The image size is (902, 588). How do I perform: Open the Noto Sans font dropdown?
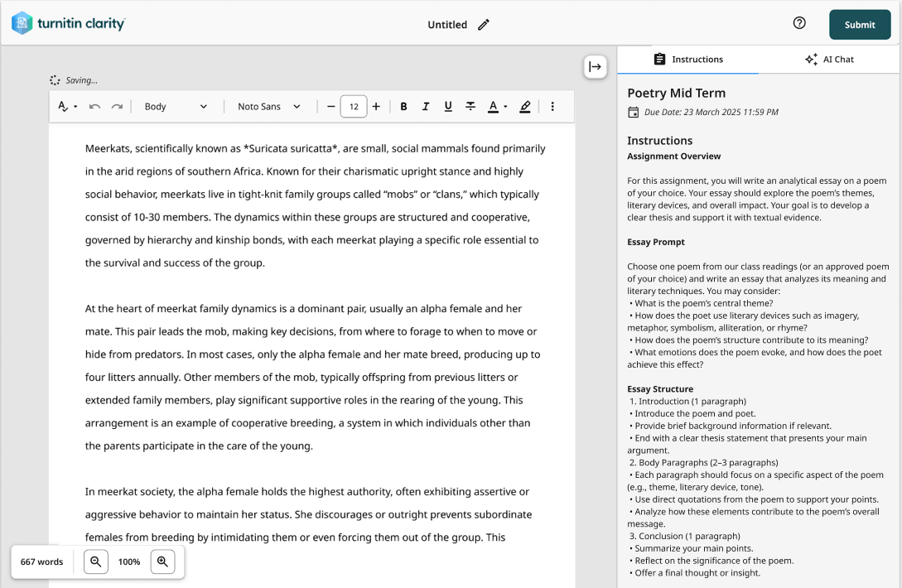coord(268,107)
